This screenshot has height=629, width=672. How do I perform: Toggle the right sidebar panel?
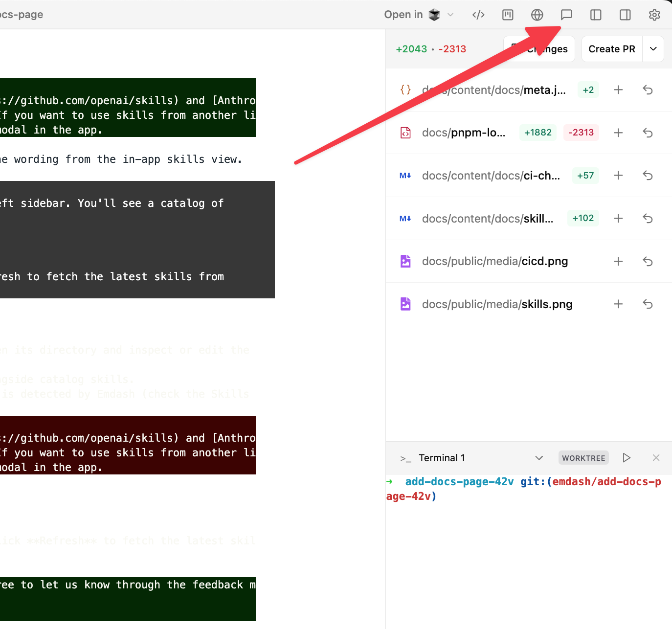pos(625,15)
